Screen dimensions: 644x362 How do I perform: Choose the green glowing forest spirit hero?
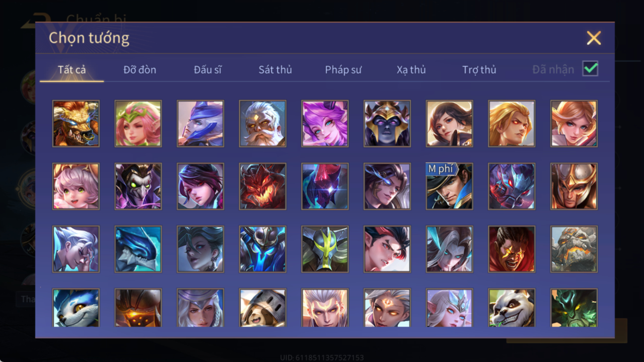tap(574, 308)
